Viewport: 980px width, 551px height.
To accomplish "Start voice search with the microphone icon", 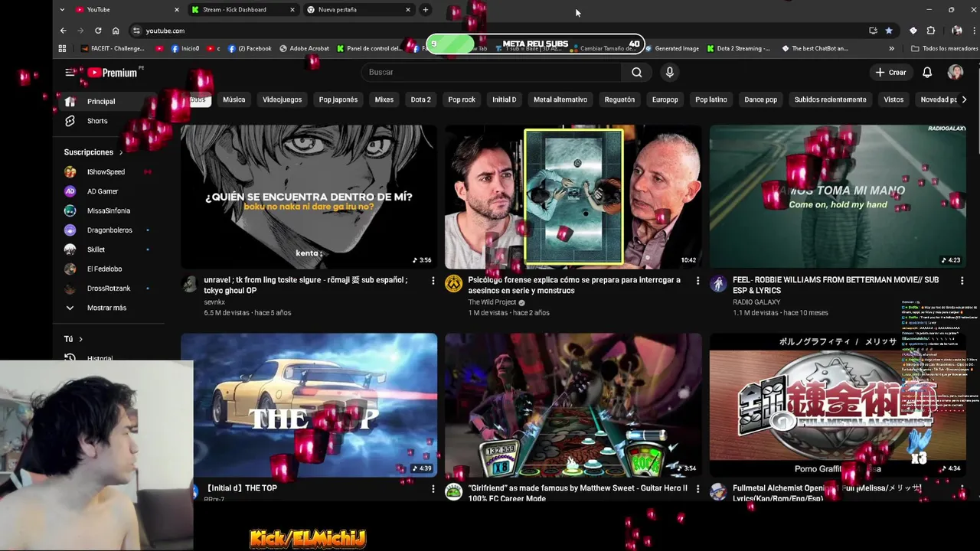I will (669, 72).
